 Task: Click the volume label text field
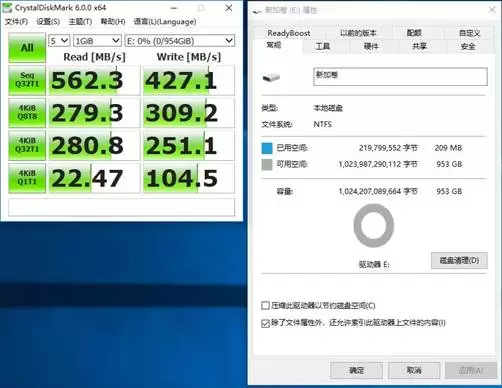(400, 77)
